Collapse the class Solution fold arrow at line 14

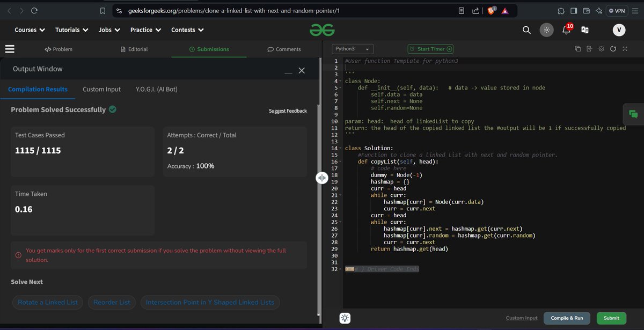coord(341,148)
